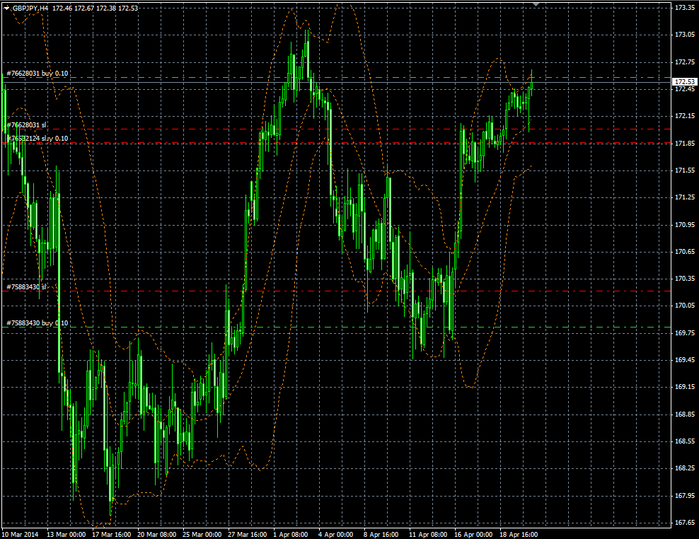Click the 18 Apr 16:00 time label
The height and width of the screenshot is (539, 699).
tap(519, 534)
